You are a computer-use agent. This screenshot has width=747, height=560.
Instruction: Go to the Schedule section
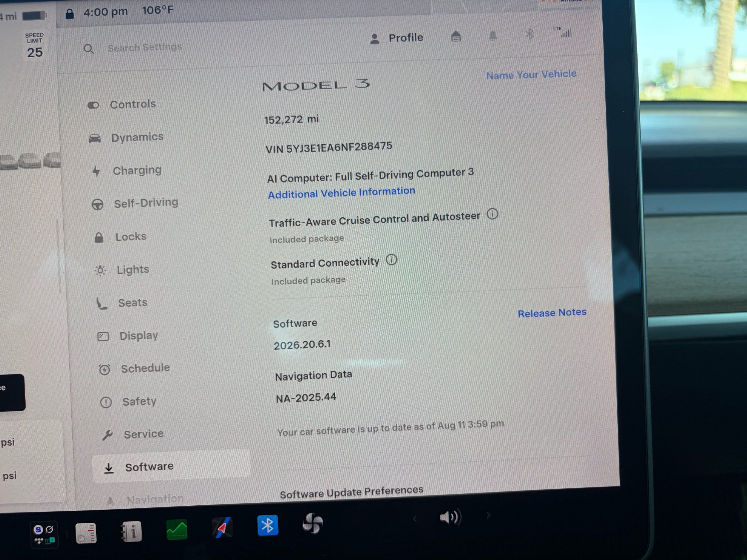(x=134, y=369)
